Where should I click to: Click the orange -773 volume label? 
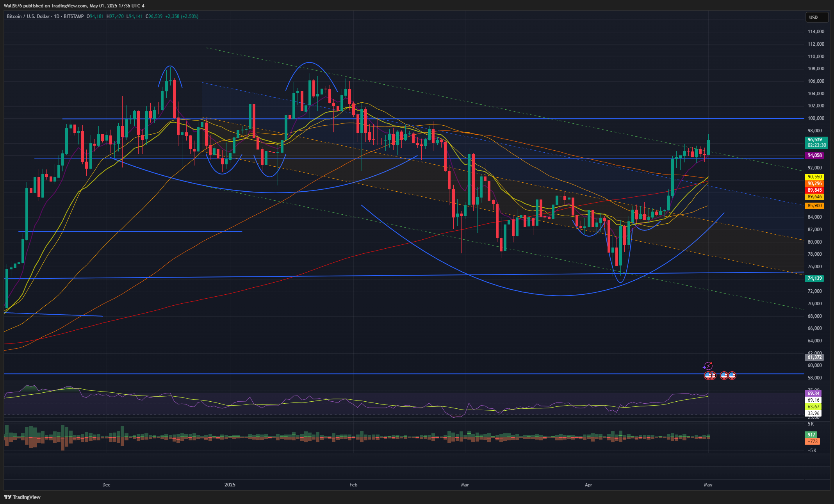(812, 442)
